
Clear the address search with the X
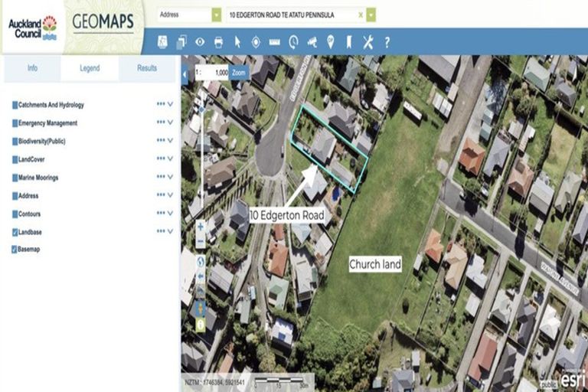pos(361,15)
